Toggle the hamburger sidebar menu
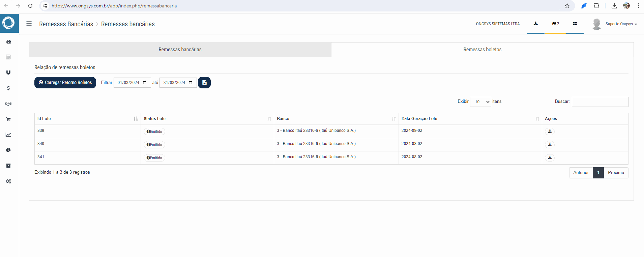 click(x=29, y=24)
